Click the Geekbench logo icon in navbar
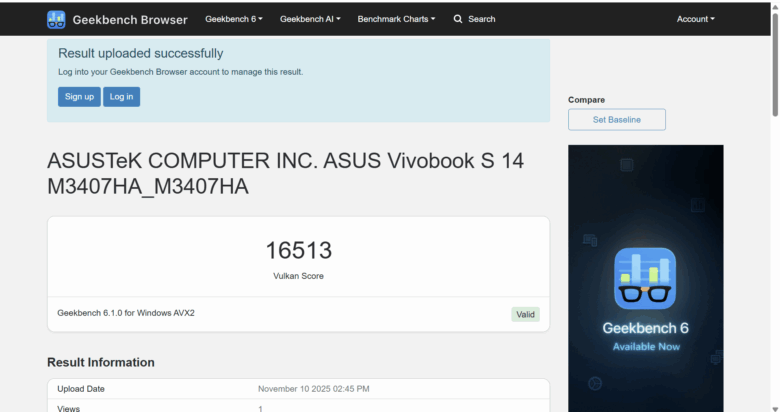780x412 pixels. point(56,19)
